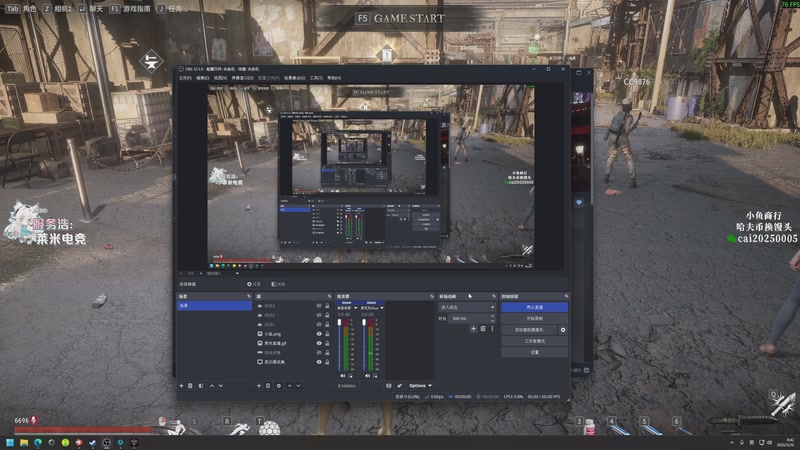
Task: Mute the microphone/Aux channel speaker icon
Action: click(x=367, y=376)
